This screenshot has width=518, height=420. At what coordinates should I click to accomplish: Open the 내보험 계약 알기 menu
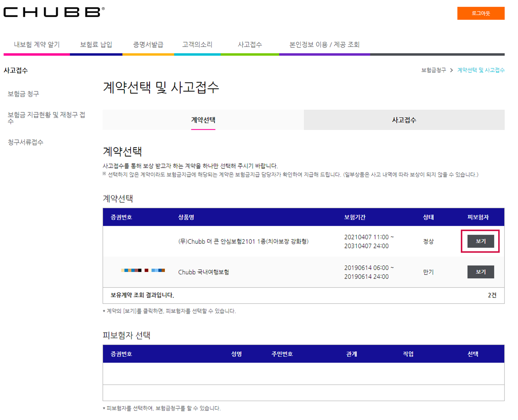[37, 44]
